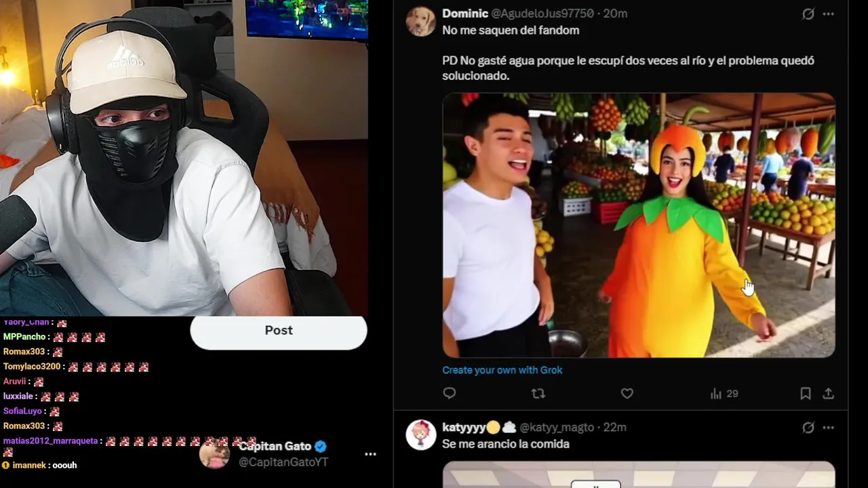Share Dominic's tweet via share icon
This screenshot has width=868, height=488.
[828, 393]
